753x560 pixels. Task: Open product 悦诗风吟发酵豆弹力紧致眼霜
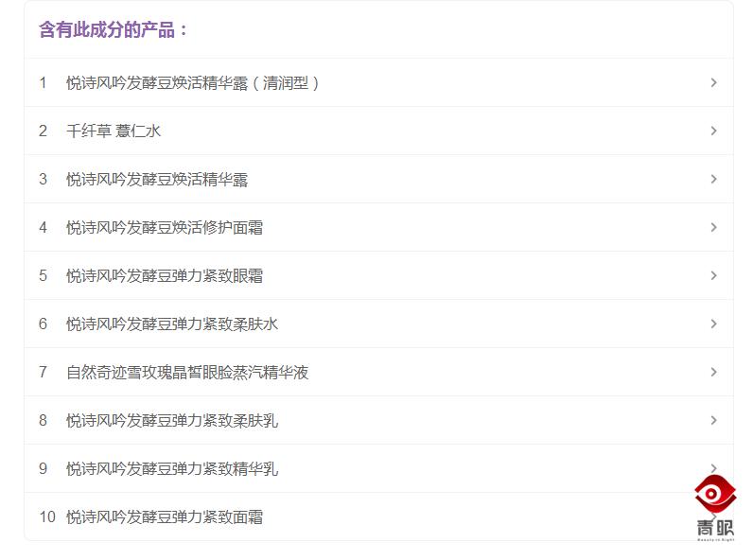pos(378,275)
